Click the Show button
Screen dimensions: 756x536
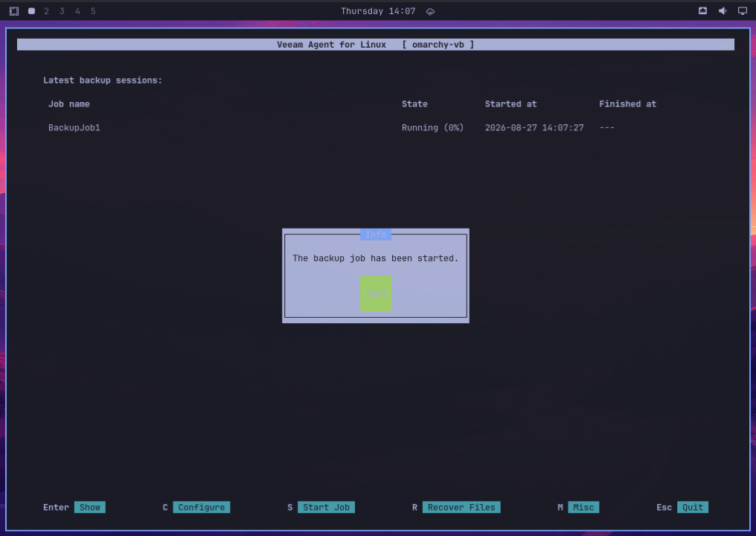tap(90, 507)
